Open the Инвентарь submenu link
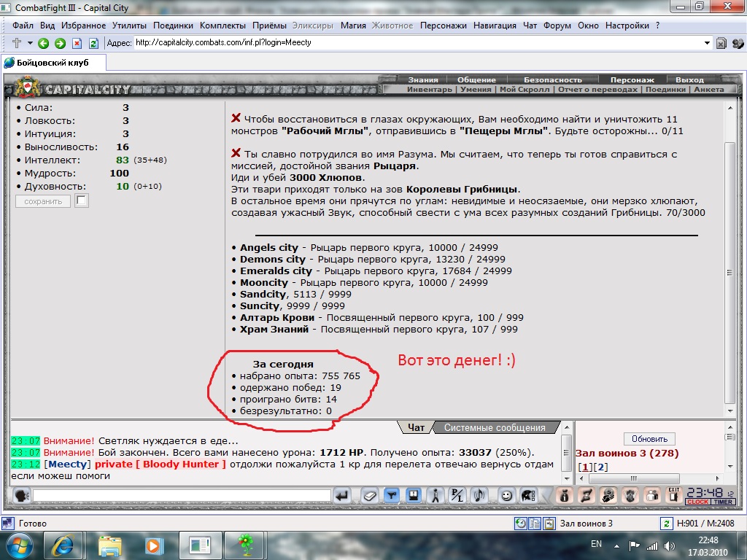The width and height of the screenshot is (747, 560). coord(429,89)
